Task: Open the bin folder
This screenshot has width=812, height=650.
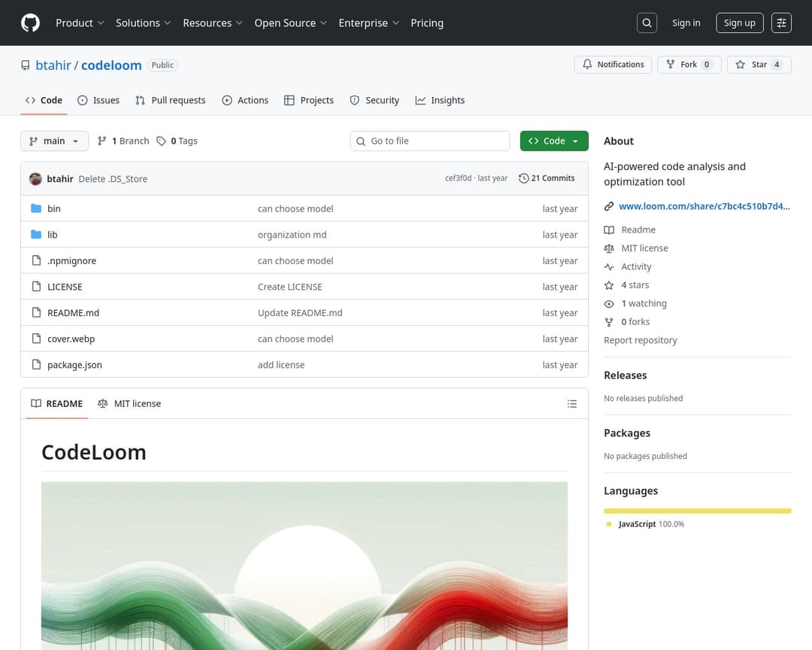Action: [x=54, y=209]
